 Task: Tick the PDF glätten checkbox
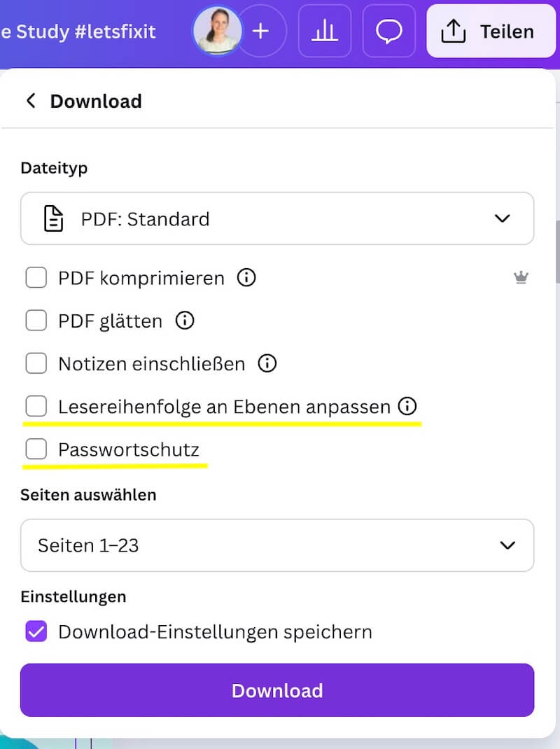tap(36, 321)
